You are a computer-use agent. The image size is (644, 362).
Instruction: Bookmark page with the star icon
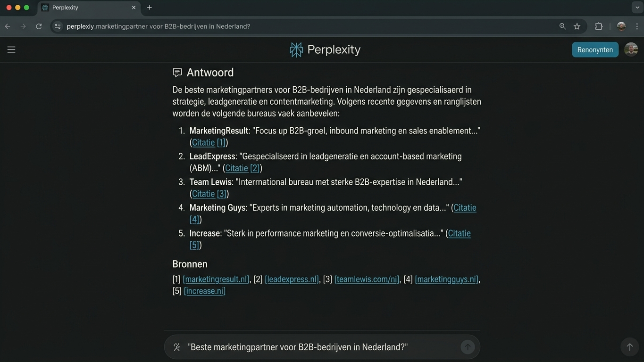pyautogui.click(x=577, y=26)
